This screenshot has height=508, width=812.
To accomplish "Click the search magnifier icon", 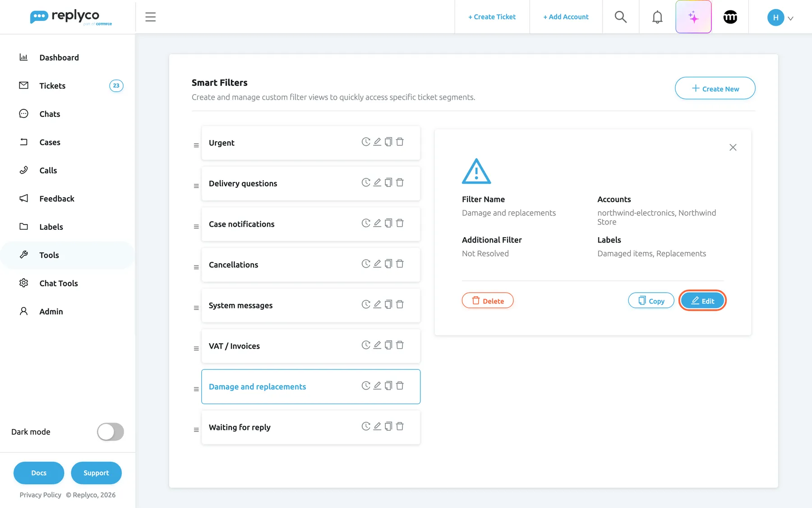I will pyautogui.click(x=621, y=17).
